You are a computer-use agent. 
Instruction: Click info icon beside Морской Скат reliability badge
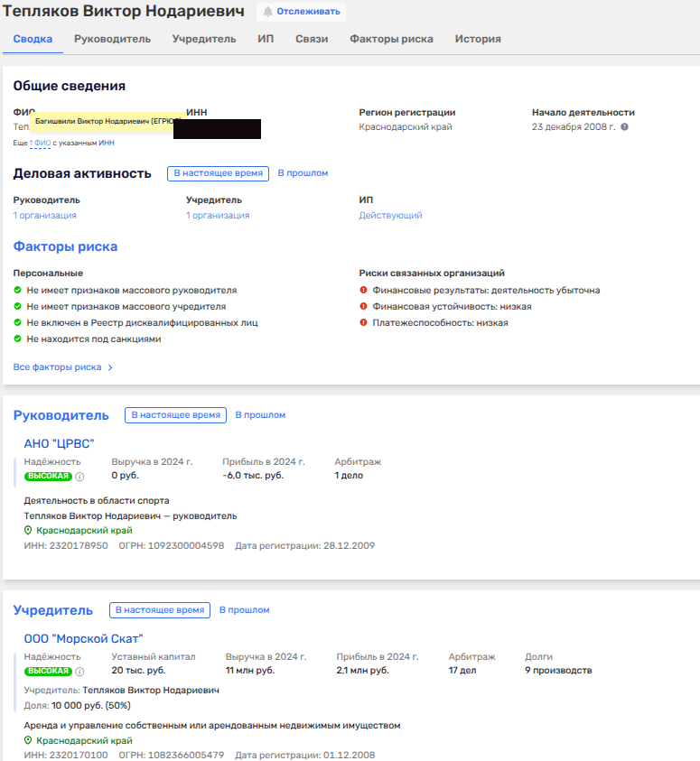79,672
